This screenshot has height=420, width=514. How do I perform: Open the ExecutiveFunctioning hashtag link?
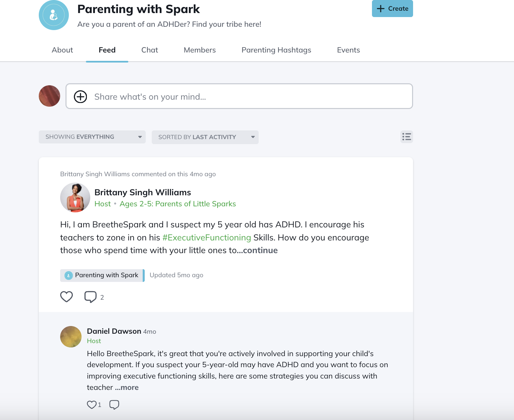tap(207, 237)
